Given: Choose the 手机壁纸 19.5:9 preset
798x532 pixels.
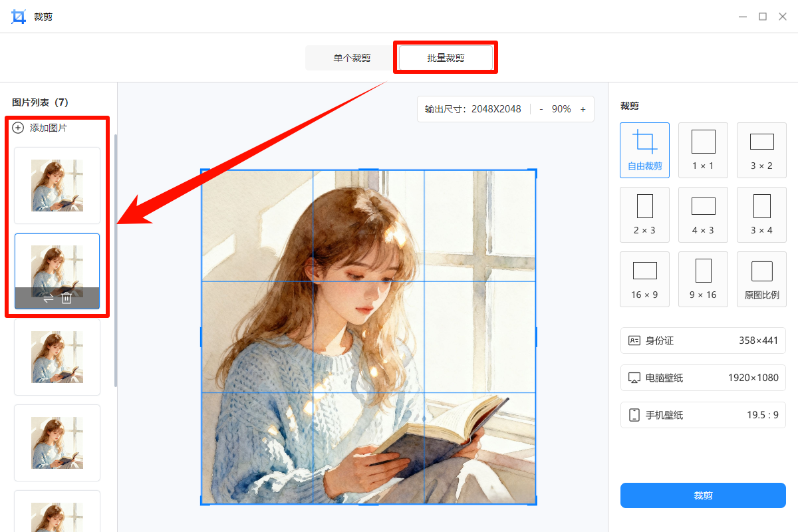Looking at the screenshot, I should (x=703, y=415).
